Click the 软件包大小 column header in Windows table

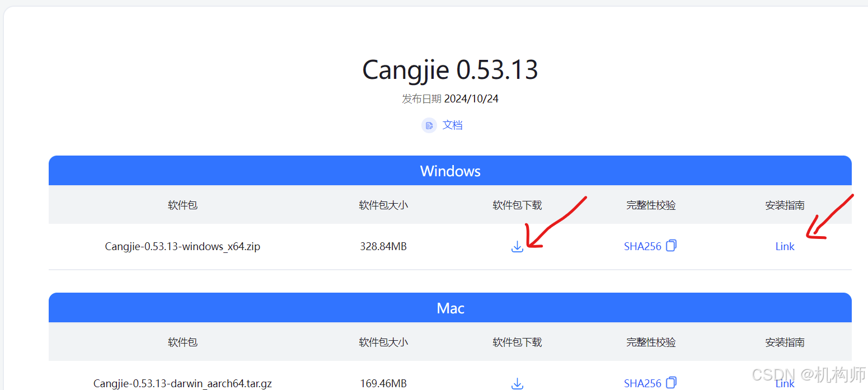pos(383,205)
